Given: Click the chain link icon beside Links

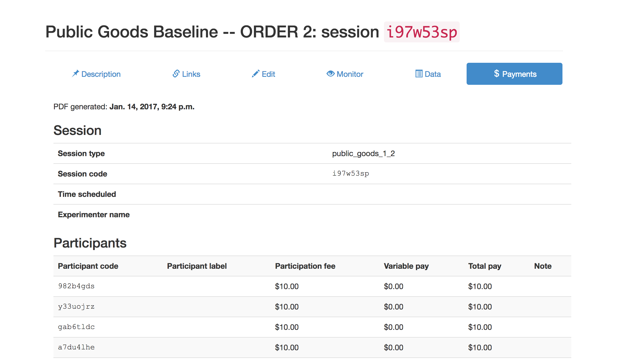Looking at the screenshot, I should (176, 74).
